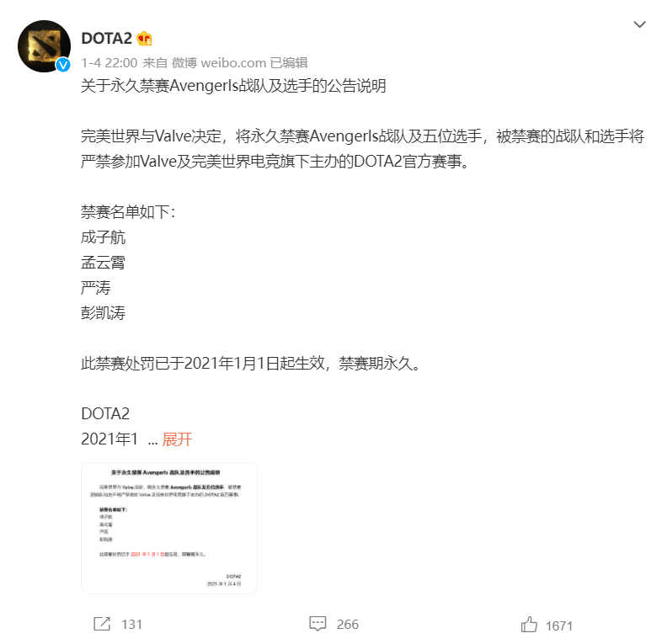
Task: Click the like count 1671
Action: (559, 625)
